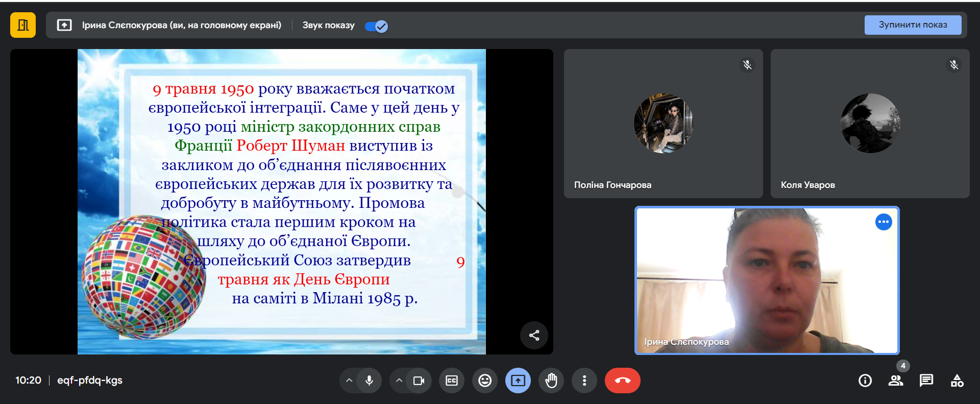Click the Зупинити показ button
This screenshot has height=404, width=980.
[x=912, y=25]
